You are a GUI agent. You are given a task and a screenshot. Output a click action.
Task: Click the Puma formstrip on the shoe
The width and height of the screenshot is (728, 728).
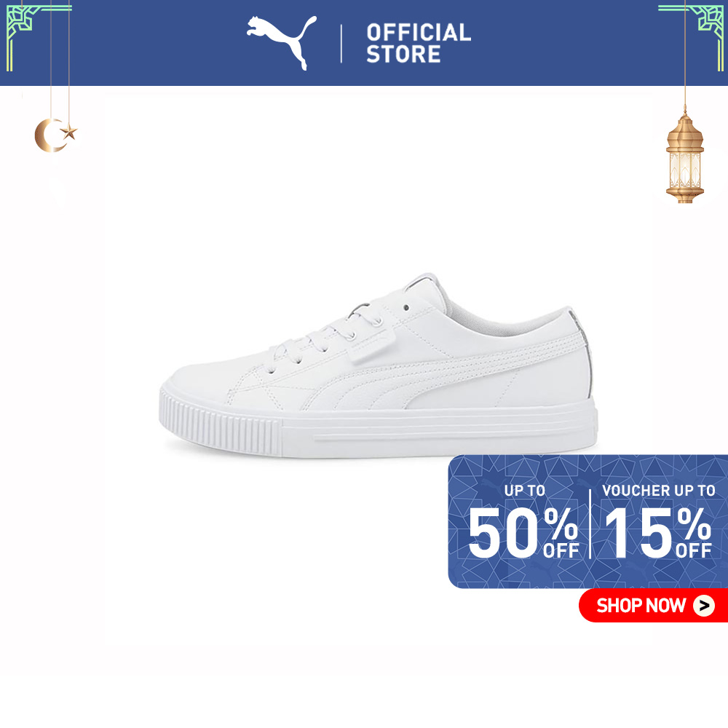(441, 371)
